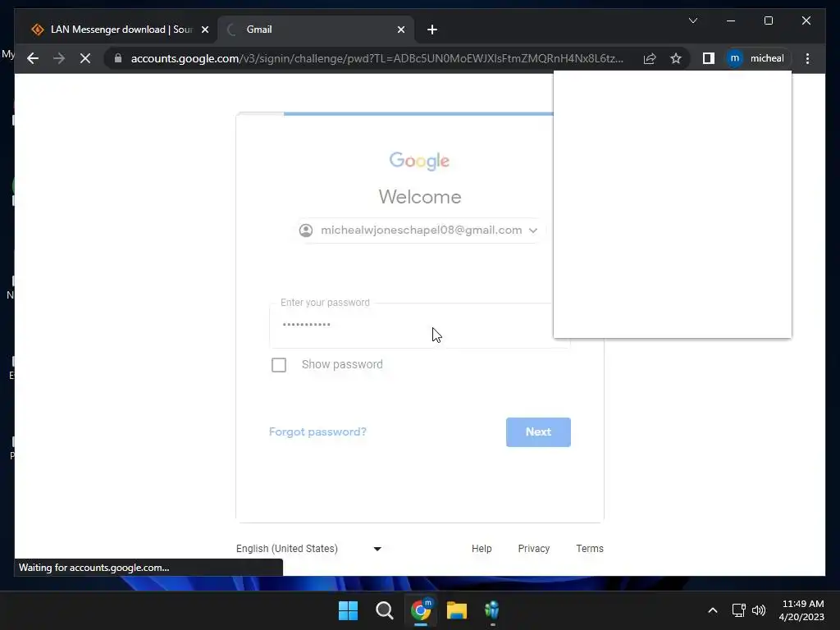Open the Terms link
This screenshot has width=840, height=630.
590,549
